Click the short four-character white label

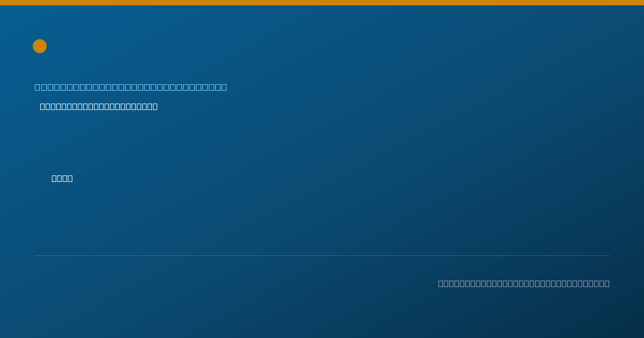tap(62, 179)
